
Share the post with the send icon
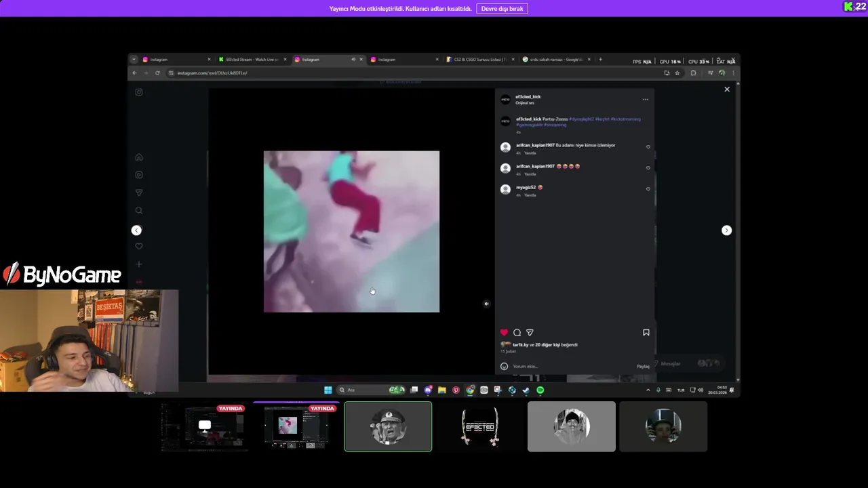click(x=530, y=333)
